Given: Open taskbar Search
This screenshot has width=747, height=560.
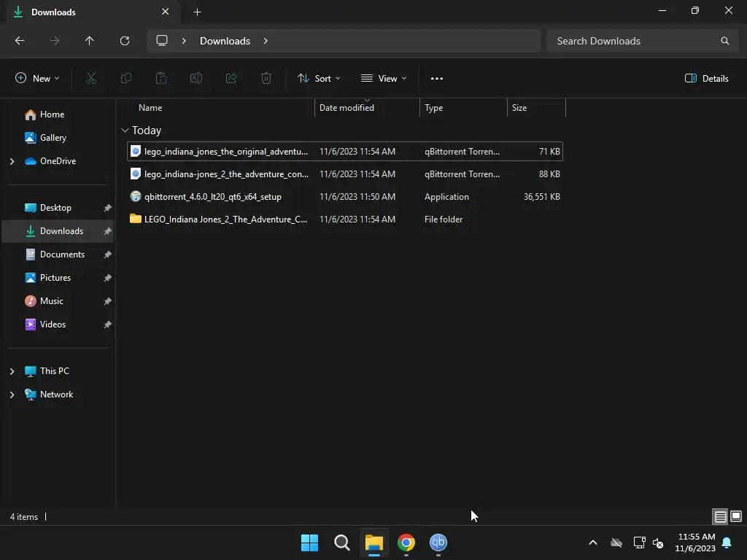Looking at the screenshot, I should pos(341,542).
